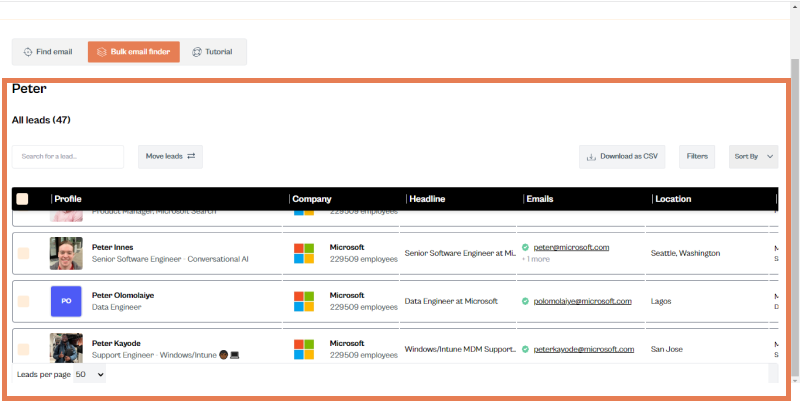Open Peter Innes profile photo
Image resolution: width=800 pixels, height=401 pixels.
[66, 254]
